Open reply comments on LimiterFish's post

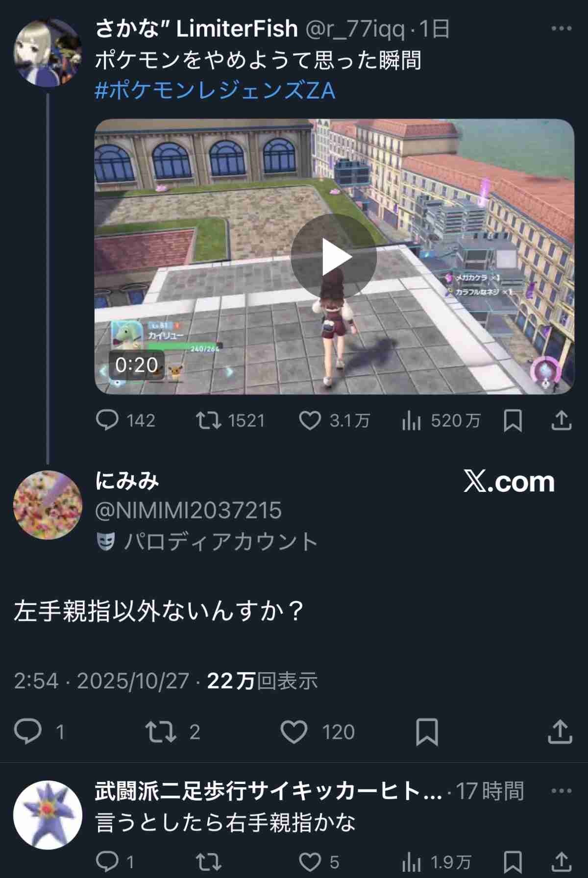pos(125,420)
